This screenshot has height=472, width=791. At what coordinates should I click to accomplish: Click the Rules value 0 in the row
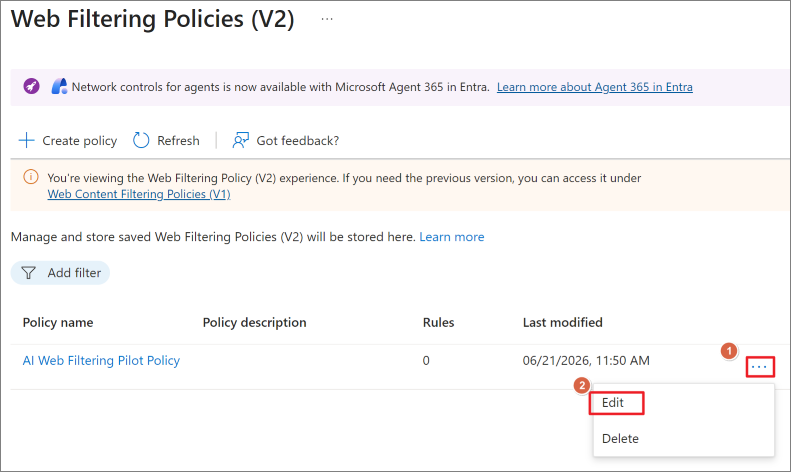click(426, 361)
